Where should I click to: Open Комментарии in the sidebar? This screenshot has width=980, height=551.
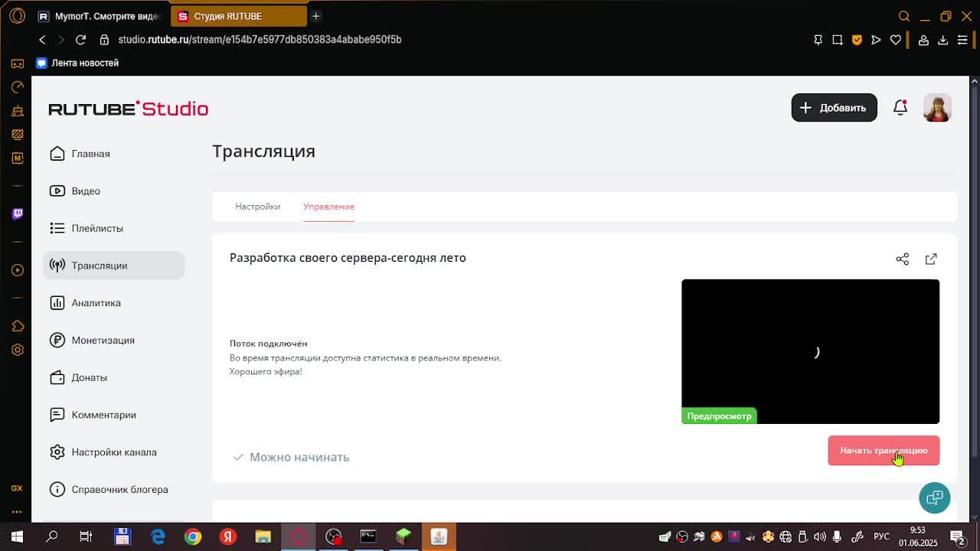point(113,415)
